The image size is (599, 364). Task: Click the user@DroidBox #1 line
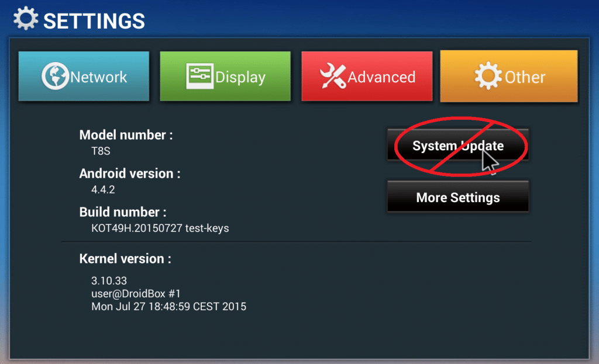(136, 294)
